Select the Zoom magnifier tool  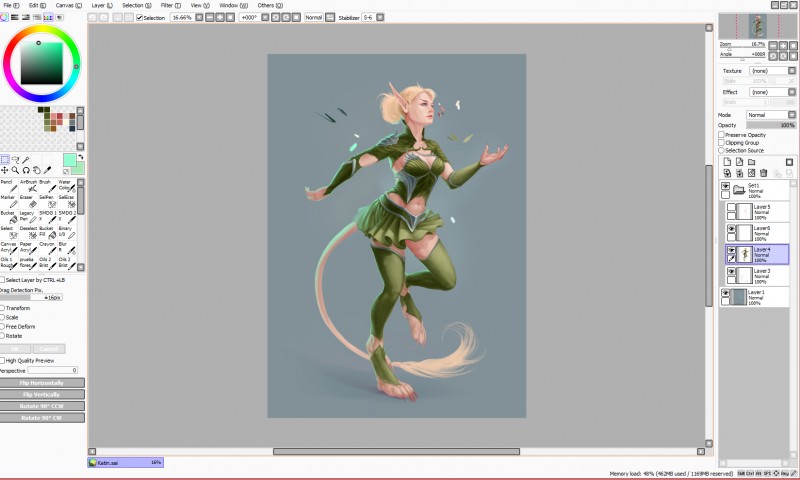click(15, 170)
